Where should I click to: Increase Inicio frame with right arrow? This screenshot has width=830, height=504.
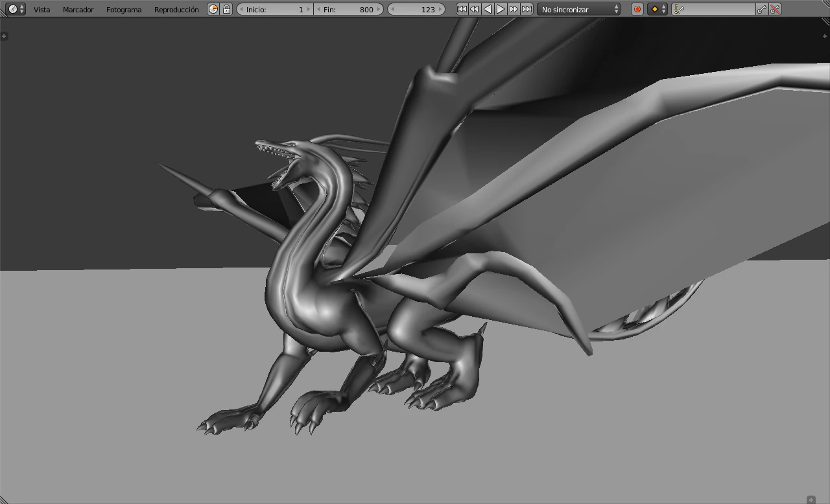click(x=309, y=9)
